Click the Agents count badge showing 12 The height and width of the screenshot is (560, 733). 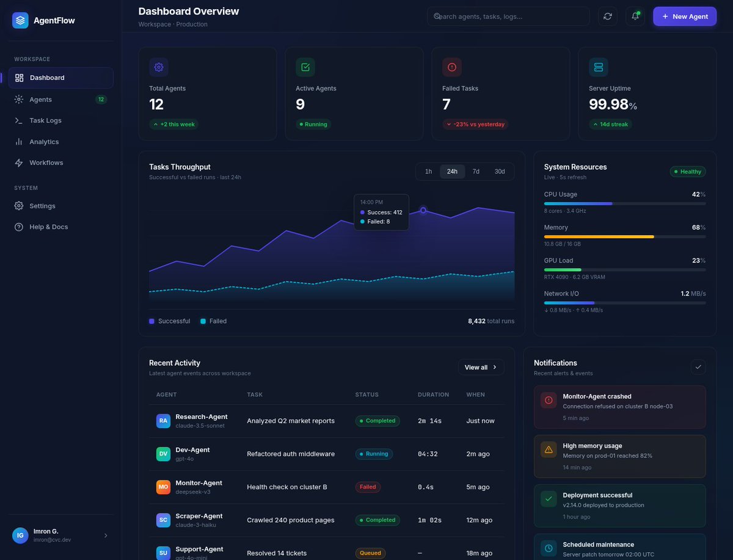tap(101, 100)
